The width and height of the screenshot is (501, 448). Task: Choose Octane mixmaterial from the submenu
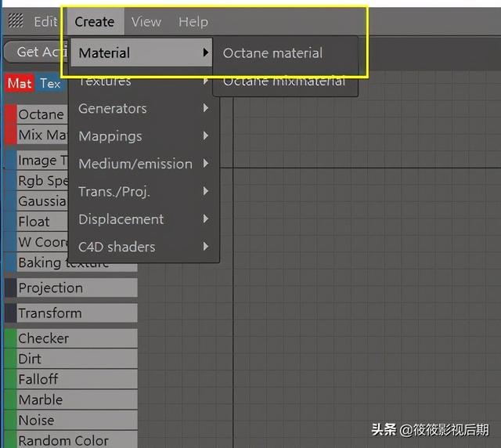click(x=284, y=81)
